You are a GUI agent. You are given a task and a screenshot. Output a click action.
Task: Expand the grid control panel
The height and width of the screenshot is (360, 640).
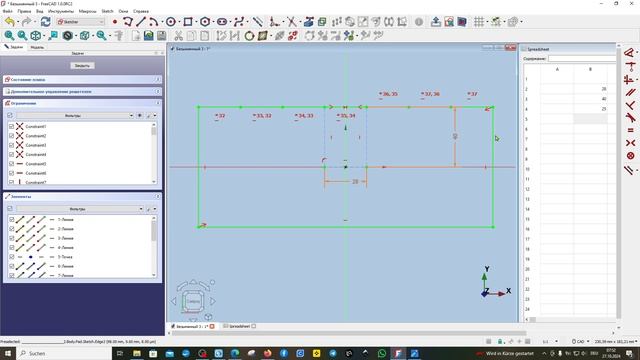click(158, 91)
